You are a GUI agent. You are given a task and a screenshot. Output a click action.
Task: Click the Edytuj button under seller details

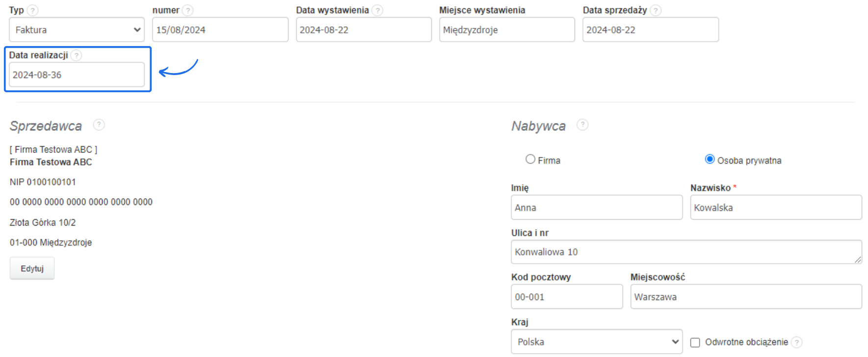[x=32, y=269]
